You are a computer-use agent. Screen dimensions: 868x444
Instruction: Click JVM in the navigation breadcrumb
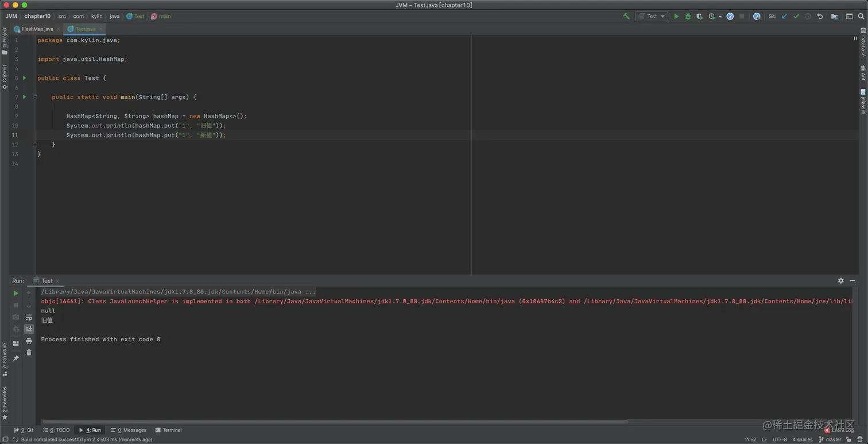[x=11, y=16]
